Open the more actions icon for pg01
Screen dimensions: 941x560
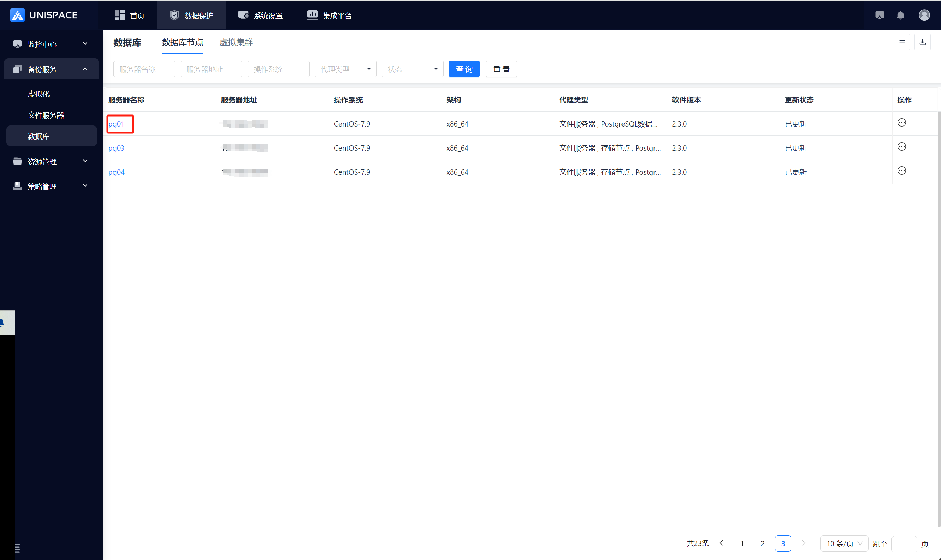coord(901,123)
